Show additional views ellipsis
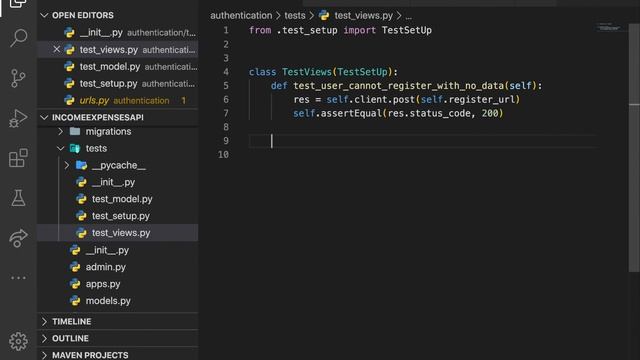The image size is (640, 360). (18, 278)
